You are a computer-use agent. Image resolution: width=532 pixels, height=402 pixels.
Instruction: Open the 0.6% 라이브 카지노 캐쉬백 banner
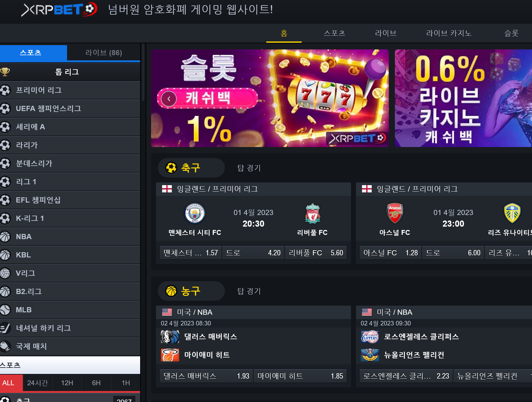[463, 98]
